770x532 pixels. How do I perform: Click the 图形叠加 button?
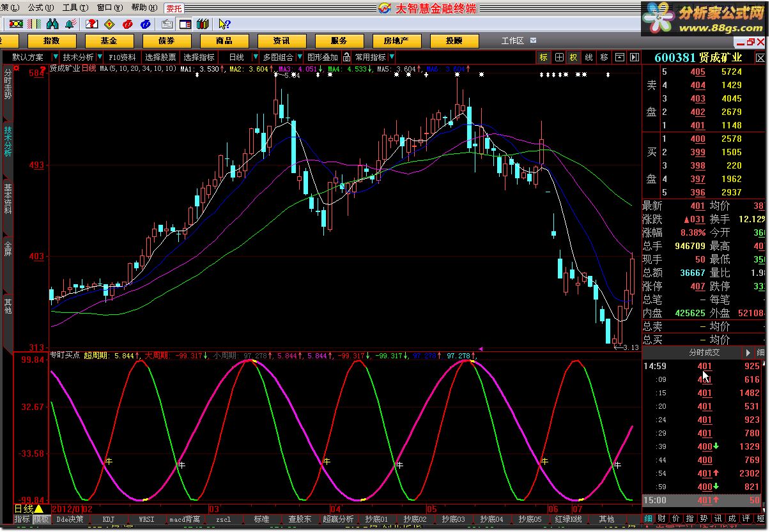click(323, 57)
